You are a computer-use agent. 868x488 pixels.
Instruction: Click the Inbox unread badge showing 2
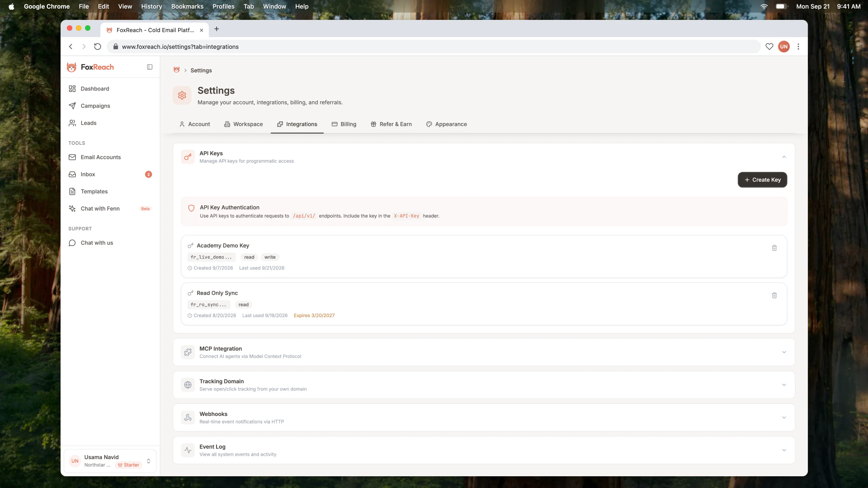click(148, 174)
